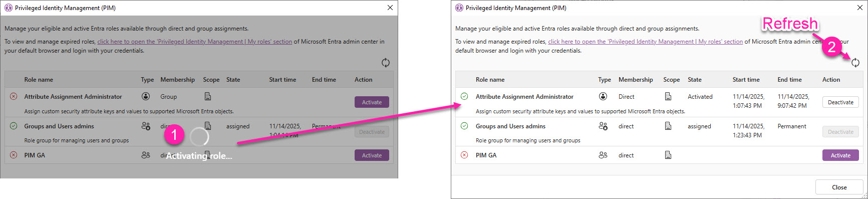This screenshot has height=199, width=868.
Task: Click the Start time column header in right window
Action: [x=746, y=79]
